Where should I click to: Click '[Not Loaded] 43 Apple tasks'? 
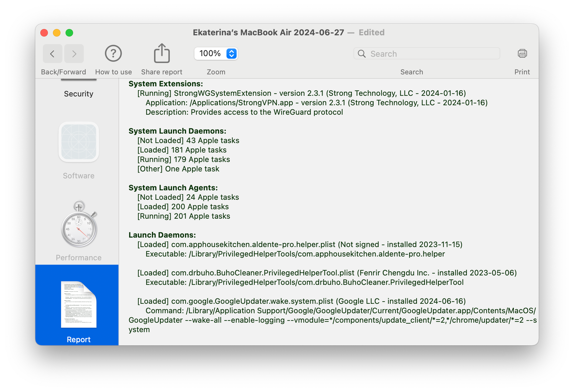pos(188,141)
